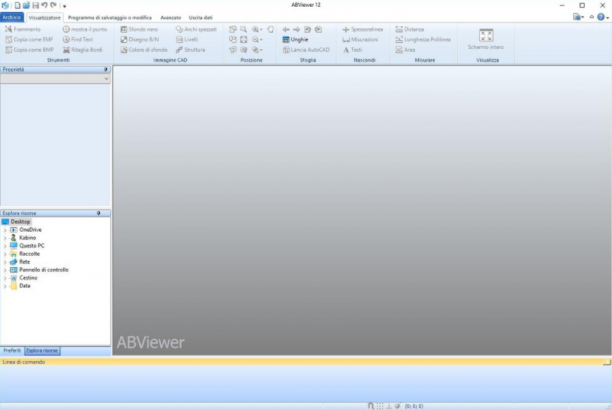The width and height of the screenshot is (612, 410).
Task: Open Programma di salvataggio o modifica tab
Action: pos(110,18)
